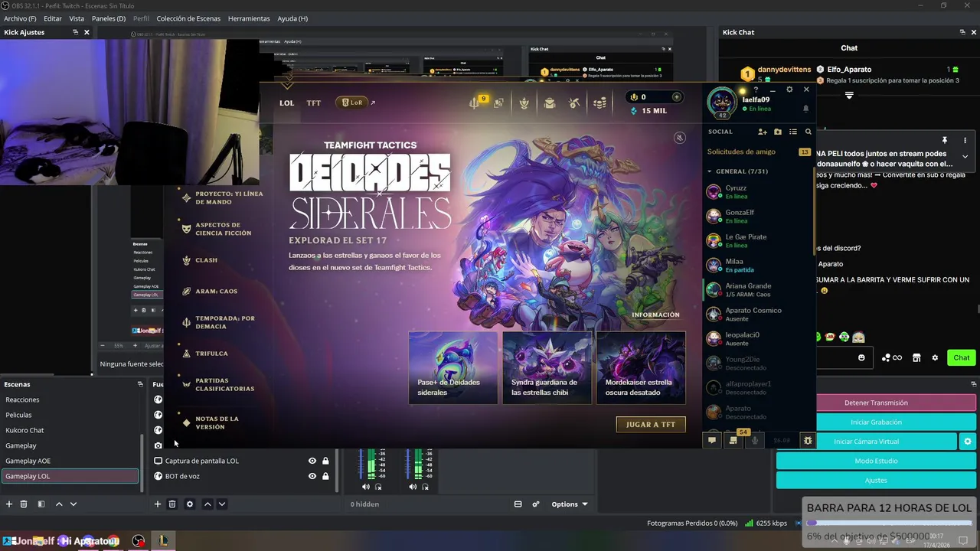The height and width of the screenshot is (551, 980).
Task: Collapse the GENERAL friends group
Action: coord(710,171)
